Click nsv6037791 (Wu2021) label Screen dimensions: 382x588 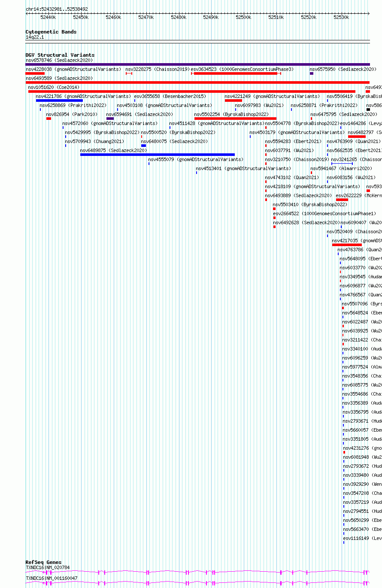(289, 150)
